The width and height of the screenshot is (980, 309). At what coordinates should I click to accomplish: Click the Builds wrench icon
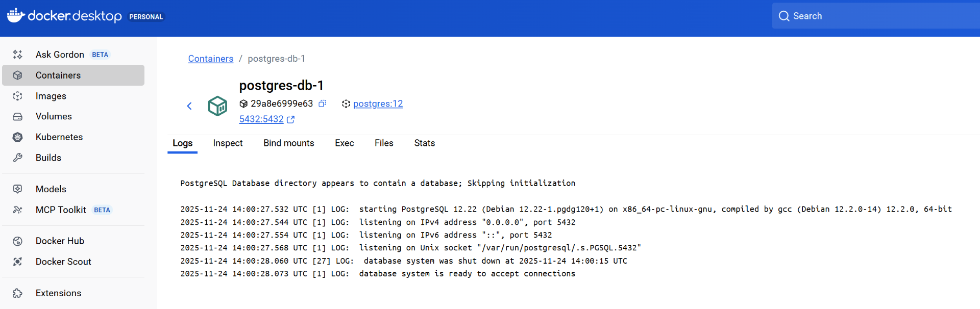click(17, 158)
